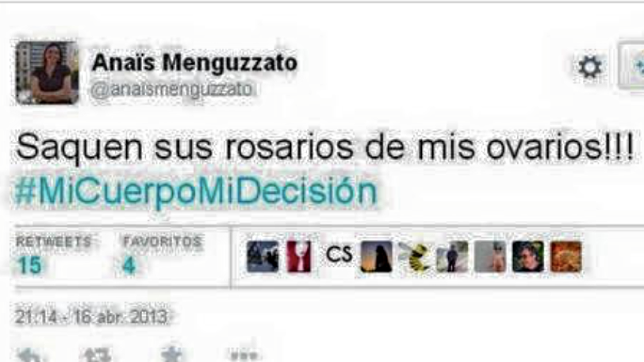Open the 21:14 - 16 abr. 2013 timestamp
Viewport: 644px width, 362px height.
(x=91, y=317)
